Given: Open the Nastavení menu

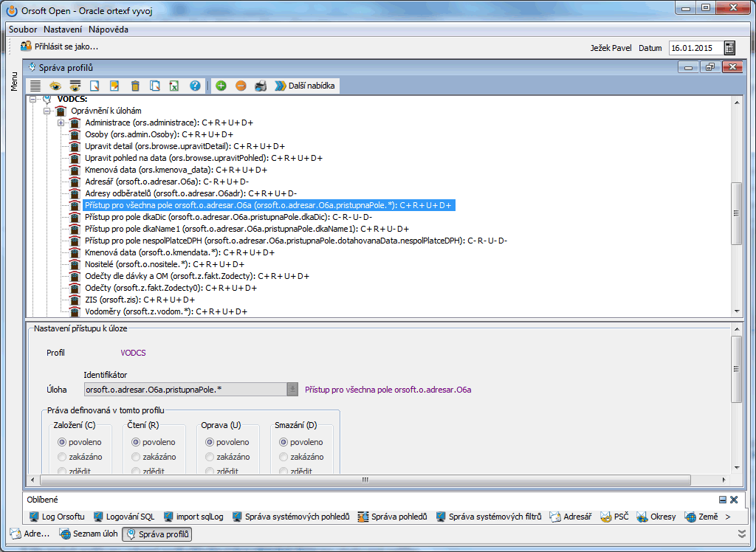Looking at the screenshot, I should tap(63, 30).
